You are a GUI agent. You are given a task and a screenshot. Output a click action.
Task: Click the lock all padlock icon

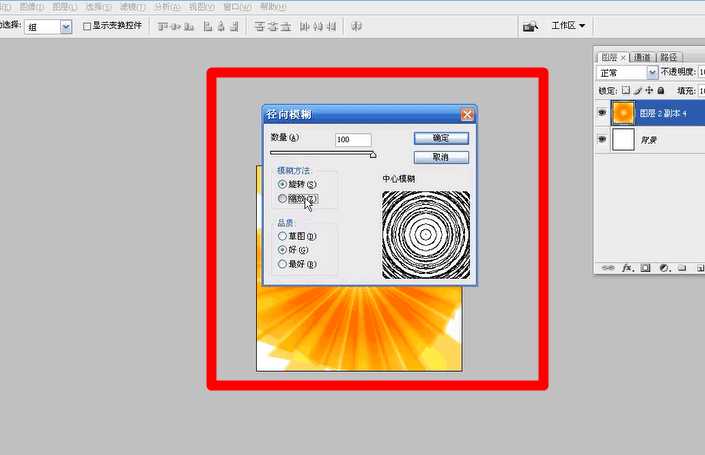click(x=659, y=90)
